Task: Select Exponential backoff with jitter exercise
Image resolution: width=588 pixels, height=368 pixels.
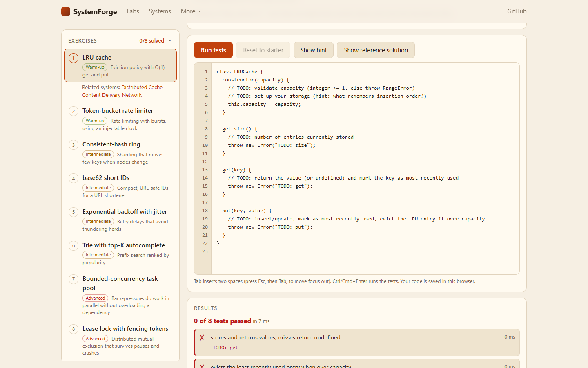Action: [x=120, y=220]
